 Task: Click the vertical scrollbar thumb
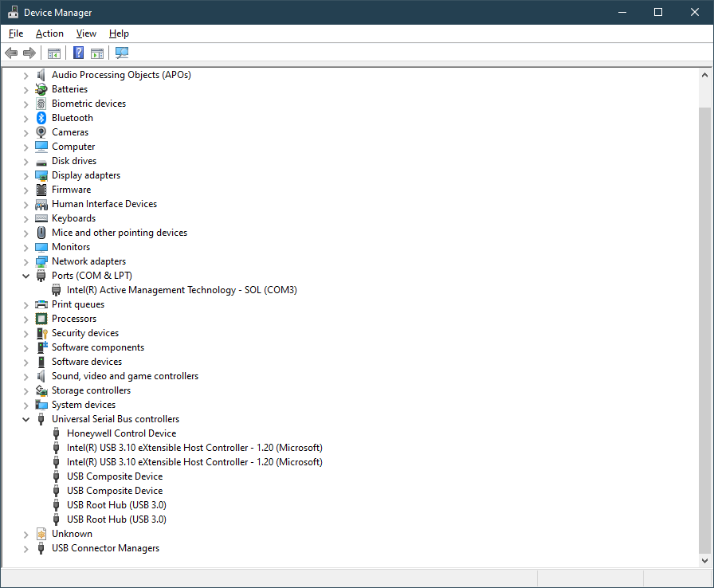click(x=704, y=330)
